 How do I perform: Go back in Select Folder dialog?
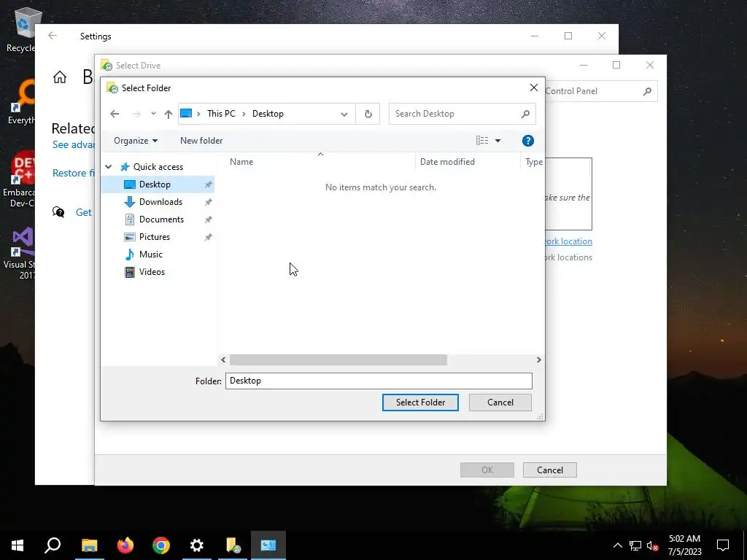115,114
